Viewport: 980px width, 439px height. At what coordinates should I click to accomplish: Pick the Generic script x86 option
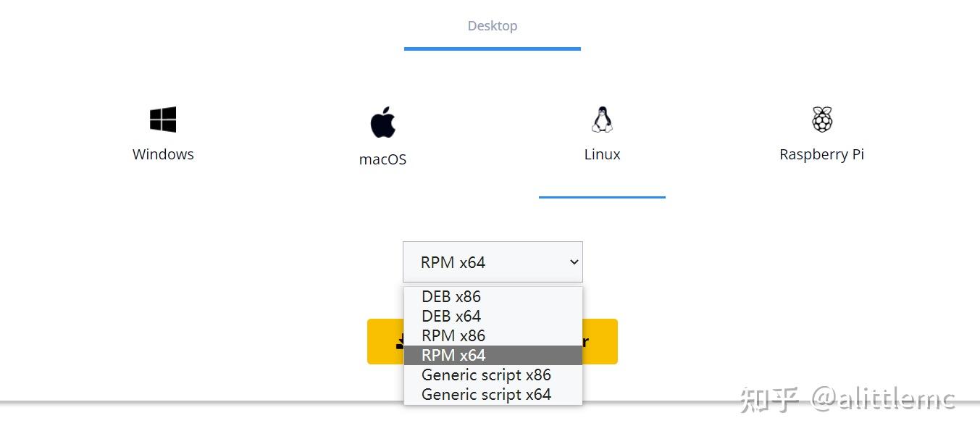tap(486, 375)
